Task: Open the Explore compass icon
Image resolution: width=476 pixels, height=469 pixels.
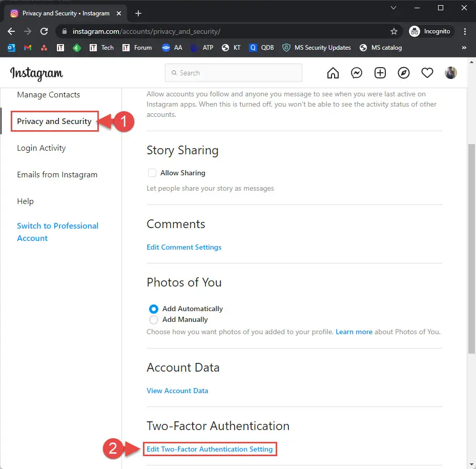Action: [404, 73]
